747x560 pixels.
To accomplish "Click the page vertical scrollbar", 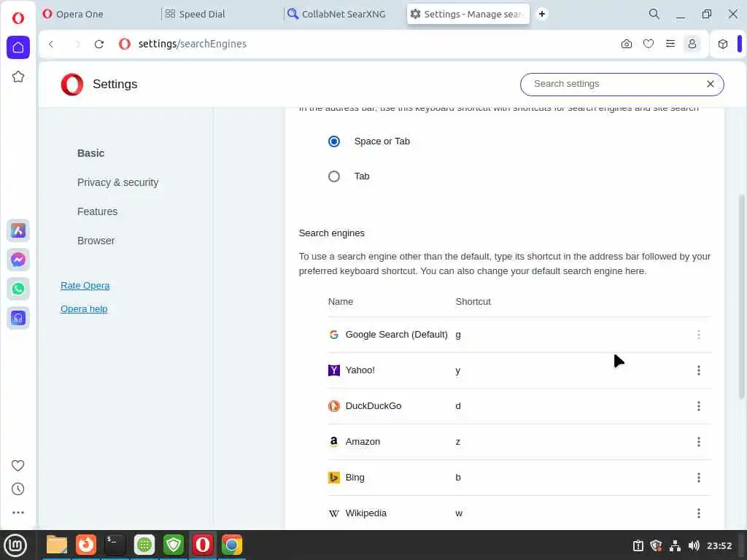I will pos(741,296).
